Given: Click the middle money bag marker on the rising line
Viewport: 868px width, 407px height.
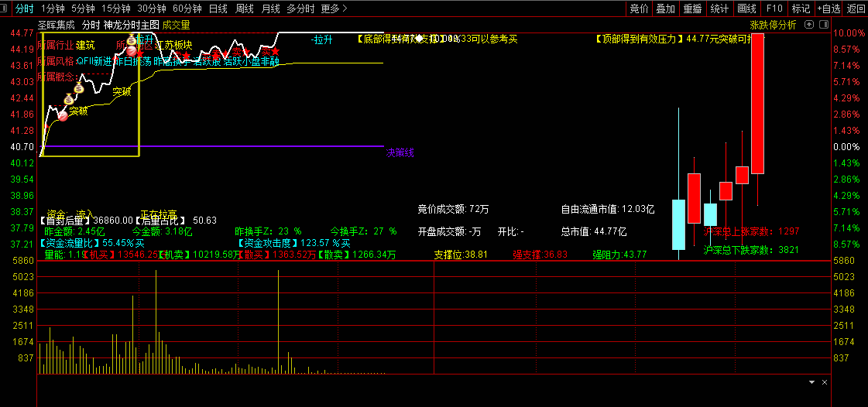Looking at the screenshot, I should (x=79, y=87).
